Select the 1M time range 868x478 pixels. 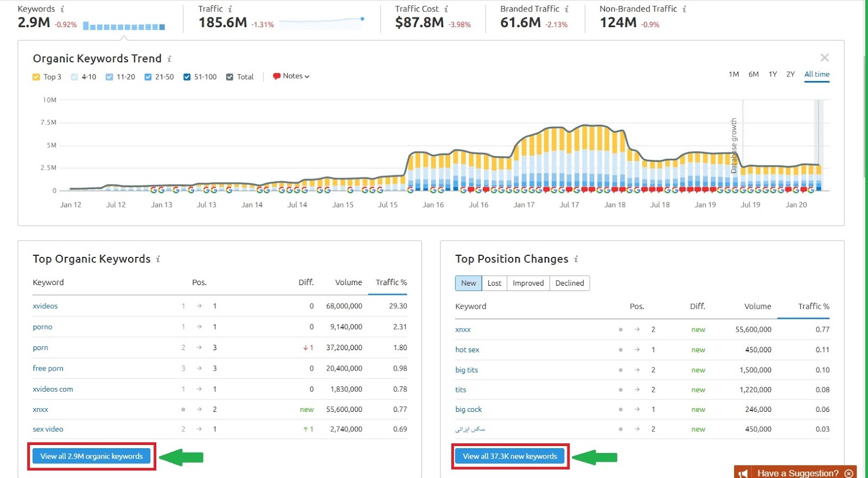click(733, 74)
